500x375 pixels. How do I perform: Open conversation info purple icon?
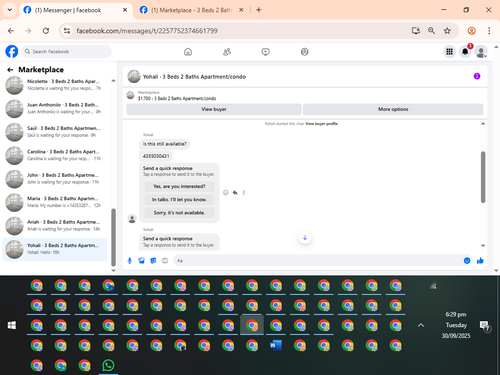[x=477, y=76]
